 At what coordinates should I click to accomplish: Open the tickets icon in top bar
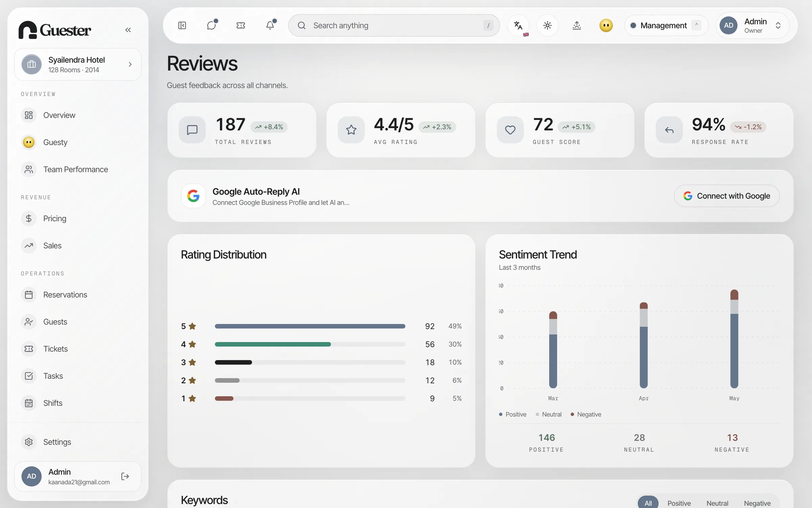coord(241,25)
